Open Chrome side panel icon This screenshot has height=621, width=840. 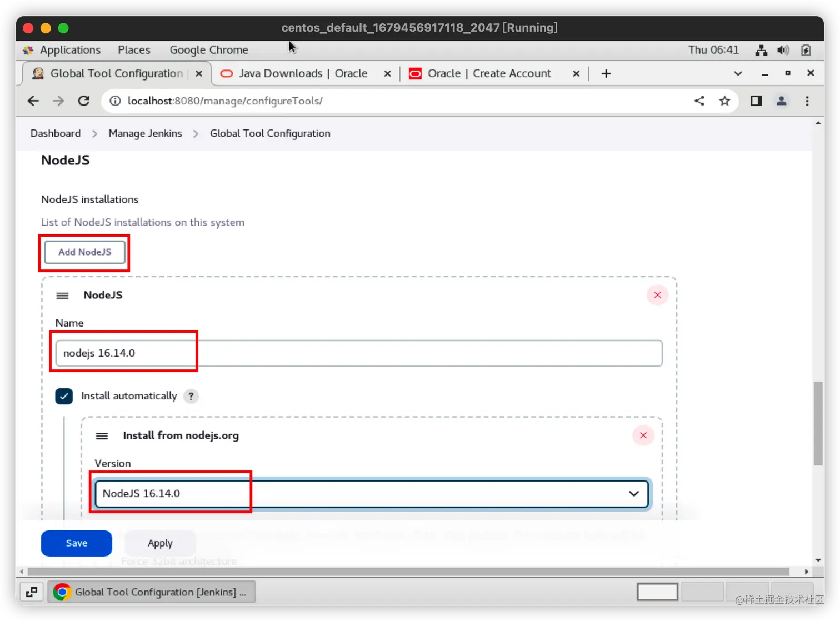pos(756,101)
